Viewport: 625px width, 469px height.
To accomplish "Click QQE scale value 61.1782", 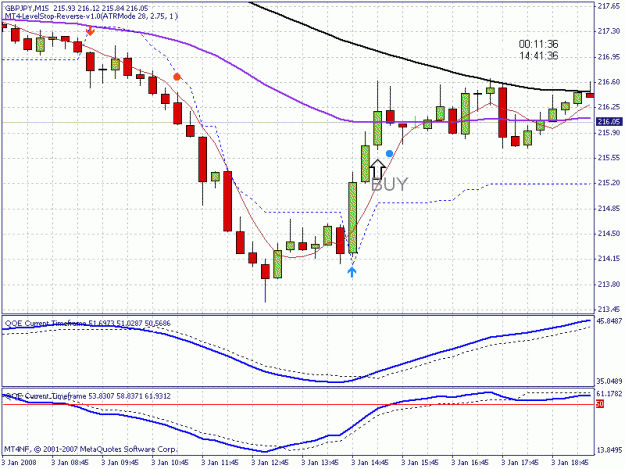I will pyautogui.click(x=609, y=394).
